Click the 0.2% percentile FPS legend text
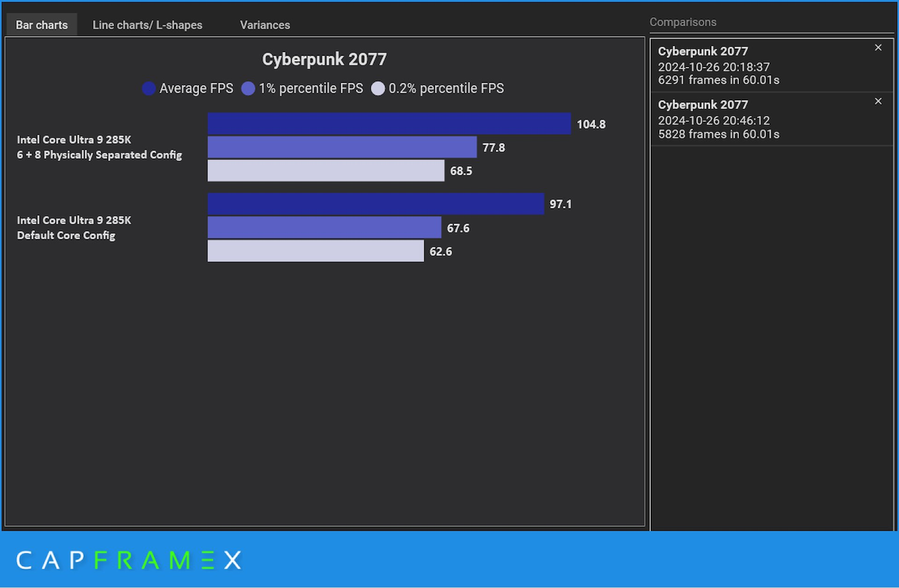The height and width of the screenshot is (588, 899). point(446,88)
